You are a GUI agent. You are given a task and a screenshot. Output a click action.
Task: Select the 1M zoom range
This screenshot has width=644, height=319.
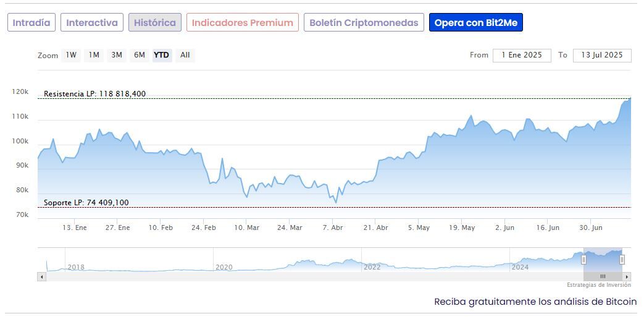tap(94, 55)
